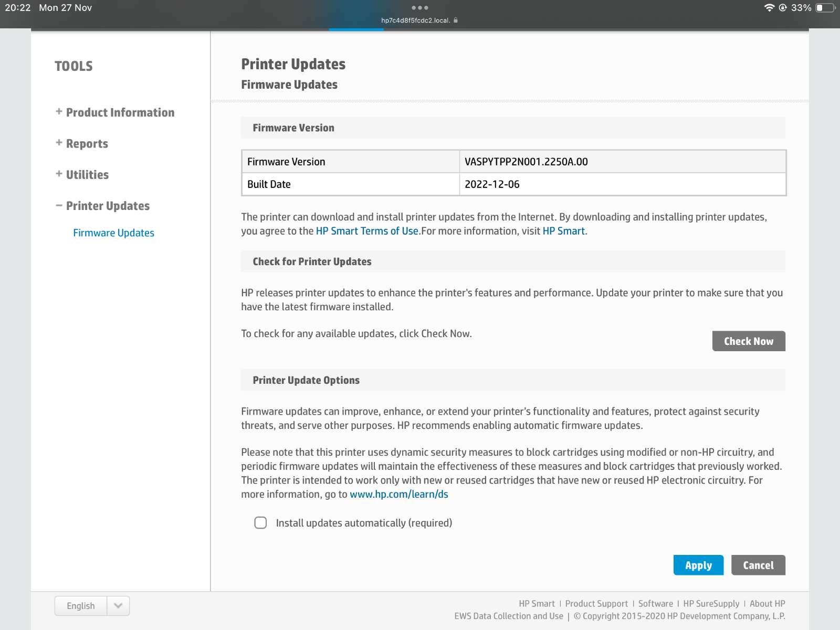Expand the Reports section
This screenshot has width=840, height=630.
82,143
